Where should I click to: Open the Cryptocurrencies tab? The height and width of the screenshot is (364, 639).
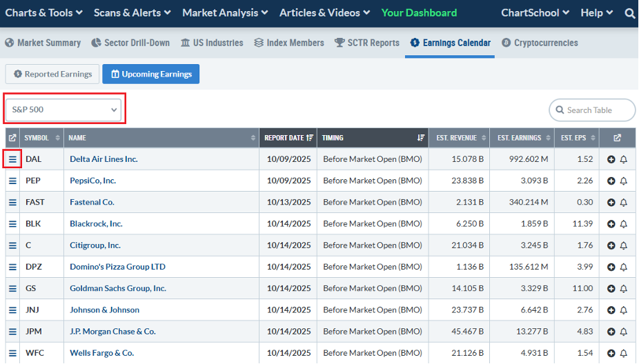[540, 43]
